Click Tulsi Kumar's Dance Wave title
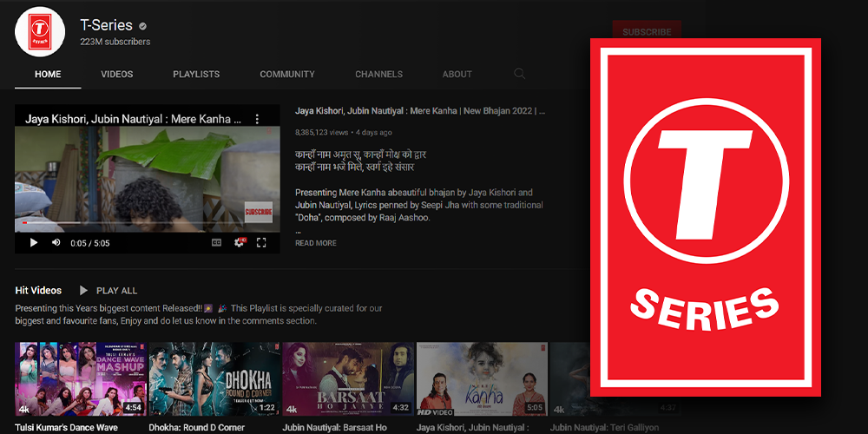 (67, 427)
